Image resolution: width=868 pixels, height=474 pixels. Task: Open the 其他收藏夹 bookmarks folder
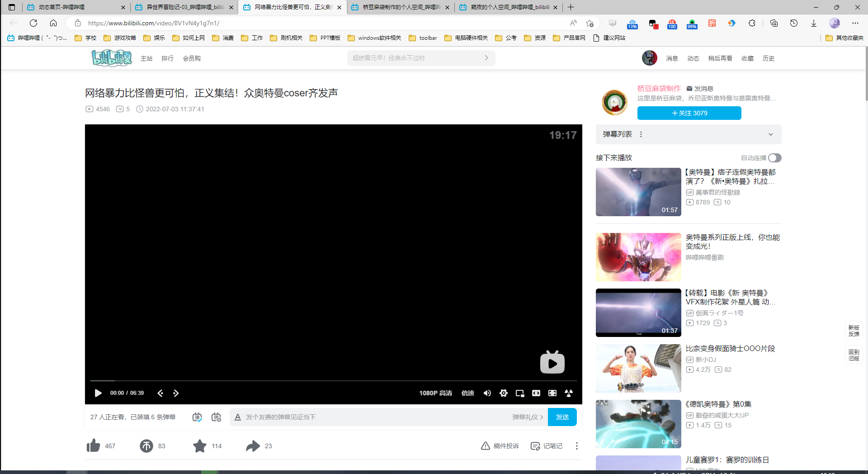844,38
